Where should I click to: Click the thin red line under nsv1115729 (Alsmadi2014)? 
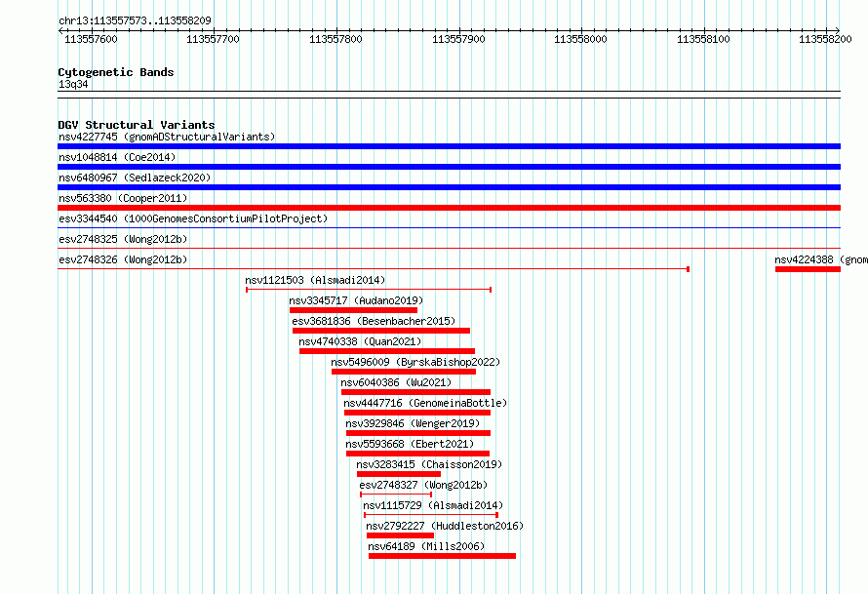coord(431,515)
